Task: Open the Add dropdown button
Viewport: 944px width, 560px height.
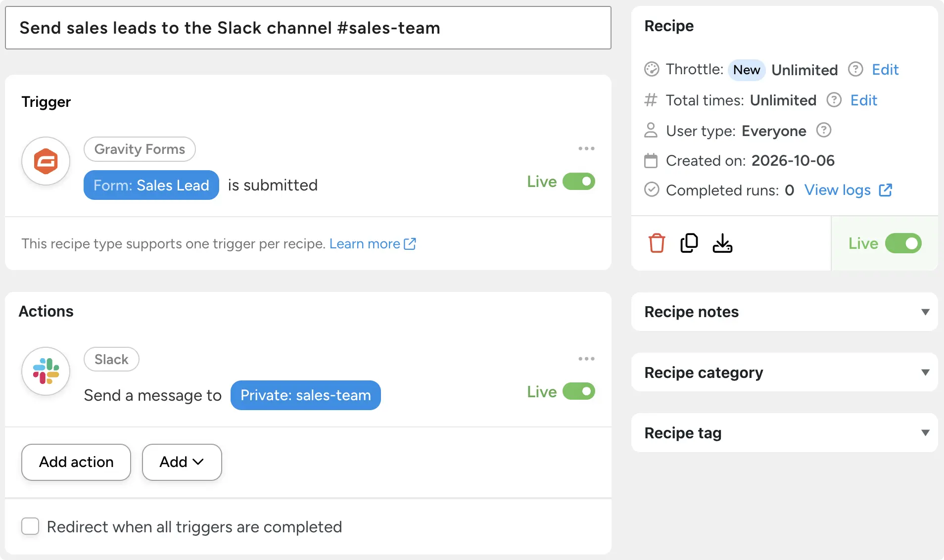Action: [182, 462]
